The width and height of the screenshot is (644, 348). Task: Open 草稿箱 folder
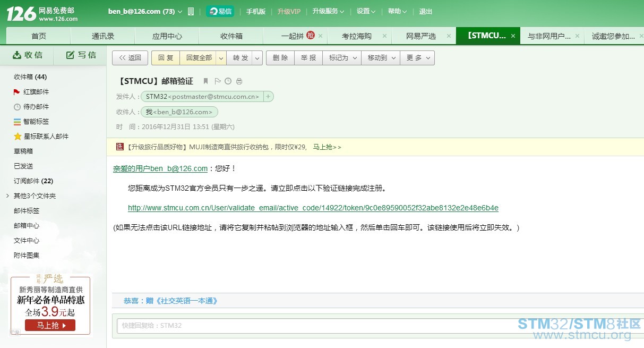tap(23, 151)
